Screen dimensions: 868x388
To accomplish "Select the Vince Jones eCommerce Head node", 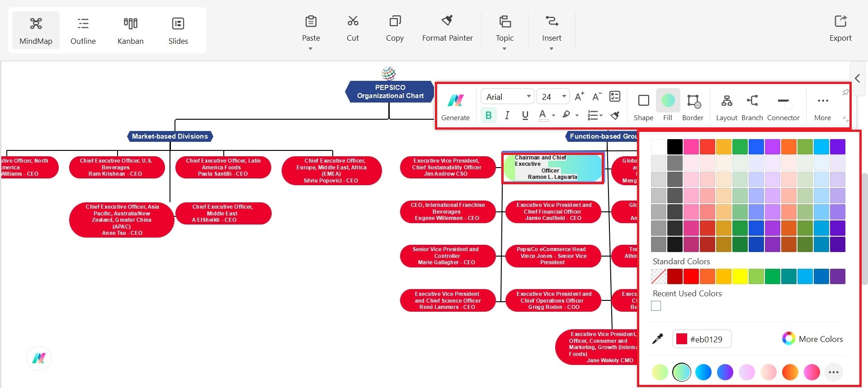I will [553, 256].
